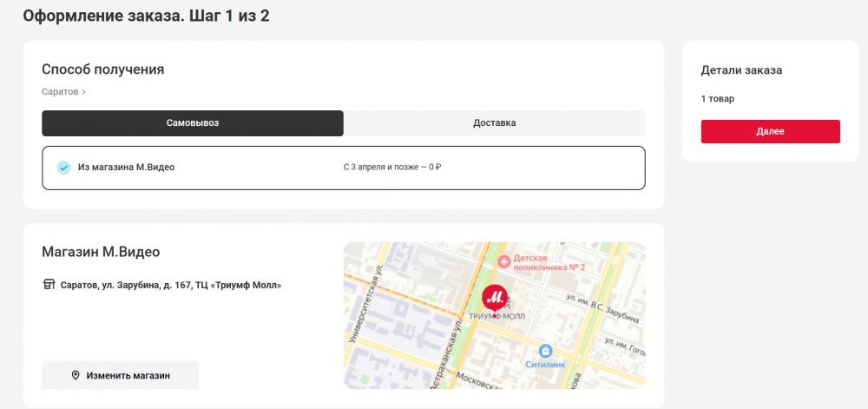The height and width of the screenshot is (409, 868).
Task: Click the Ситилинк shop icon on map
Action: point(546,351)
